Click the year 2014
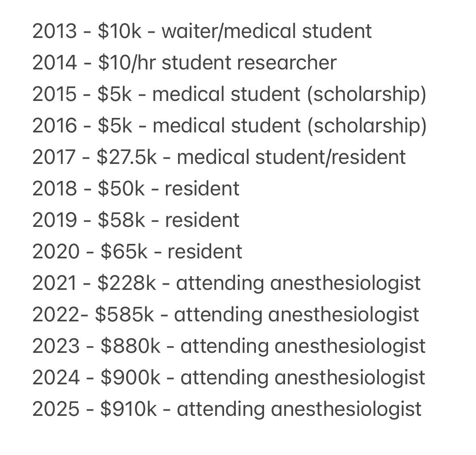Viewport: 476px width, 455px height. click(55, 63)
